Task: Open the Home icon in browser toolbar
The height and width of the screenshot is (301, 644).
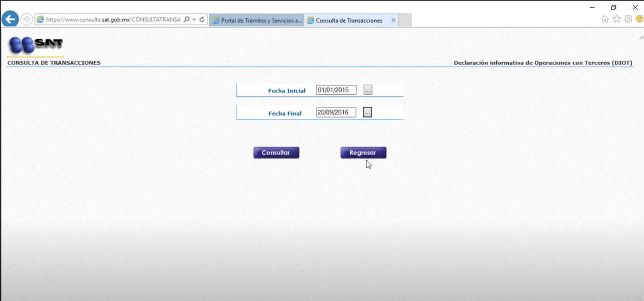Action: coord(605,19)
